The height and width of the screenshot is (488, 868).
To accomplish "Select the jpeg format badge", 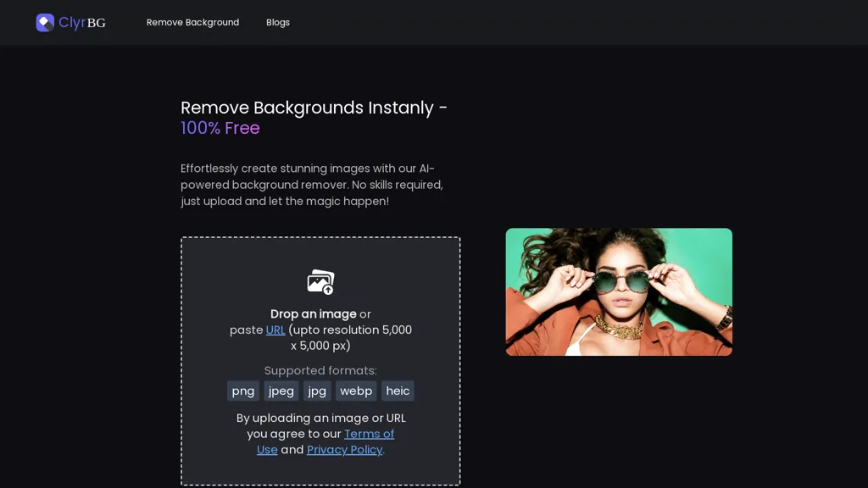I will coord(281,391).
